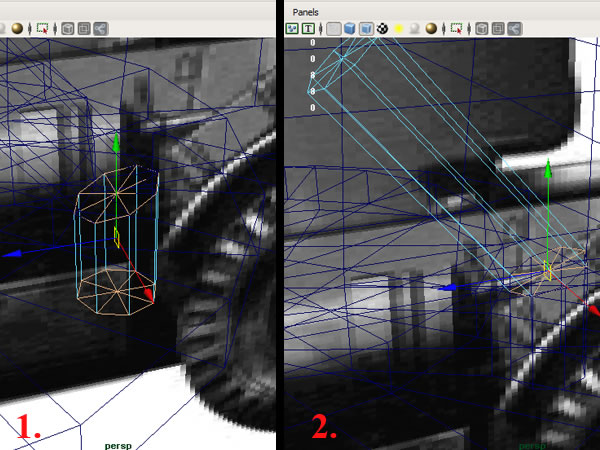Toggle Use All Lights yellow icon

pyautogui.click(x=398, y=29)
